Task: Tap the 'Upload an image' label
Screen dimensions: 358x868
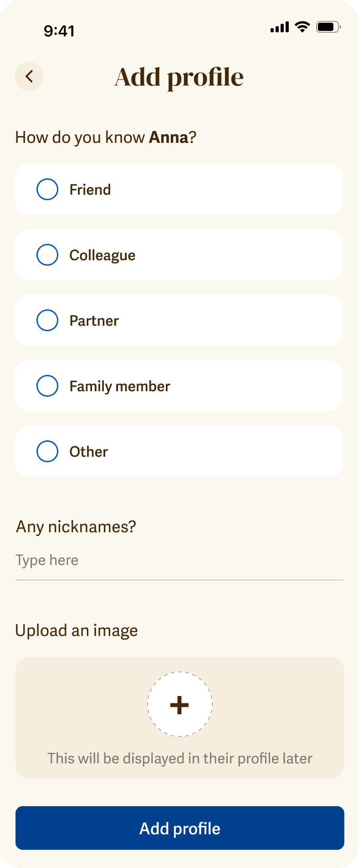Action: click(x=77, y=631)
